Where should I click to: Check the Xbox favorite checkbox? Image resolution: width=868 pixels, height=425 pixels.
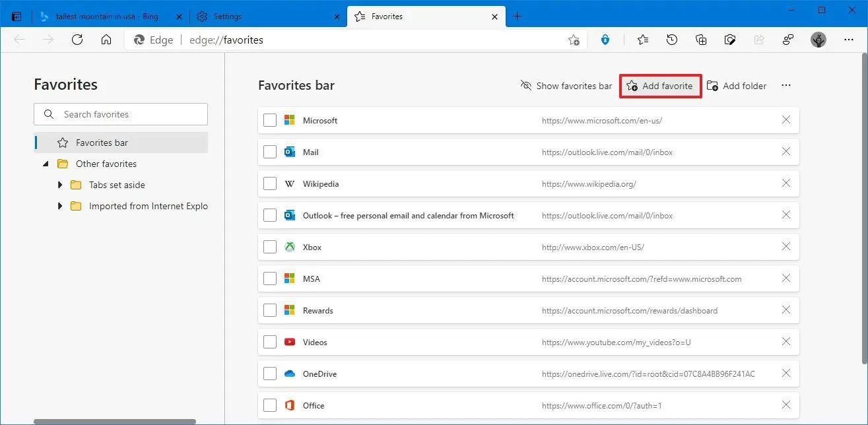click(x=269, y=247)
